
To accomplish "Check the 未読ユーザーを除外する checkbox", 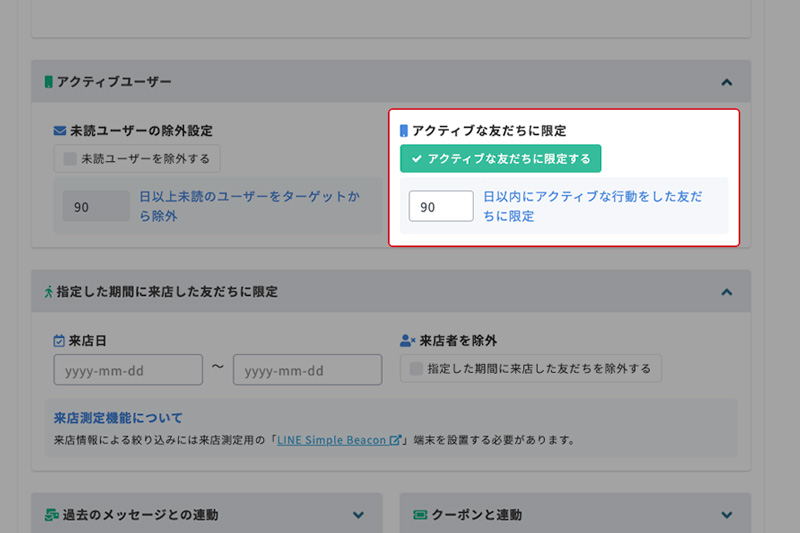I will pyautogui.click(x=70, y=159).
